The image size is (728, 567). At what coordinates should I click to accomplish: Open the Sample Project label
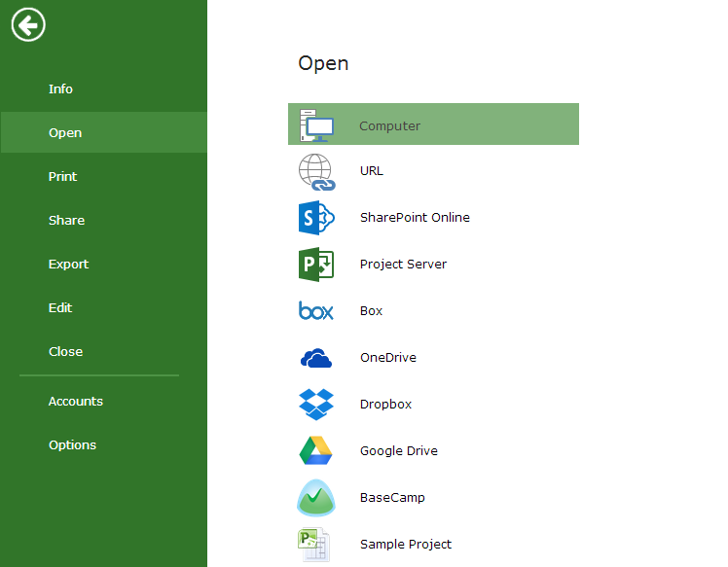[x=405, y=545]
